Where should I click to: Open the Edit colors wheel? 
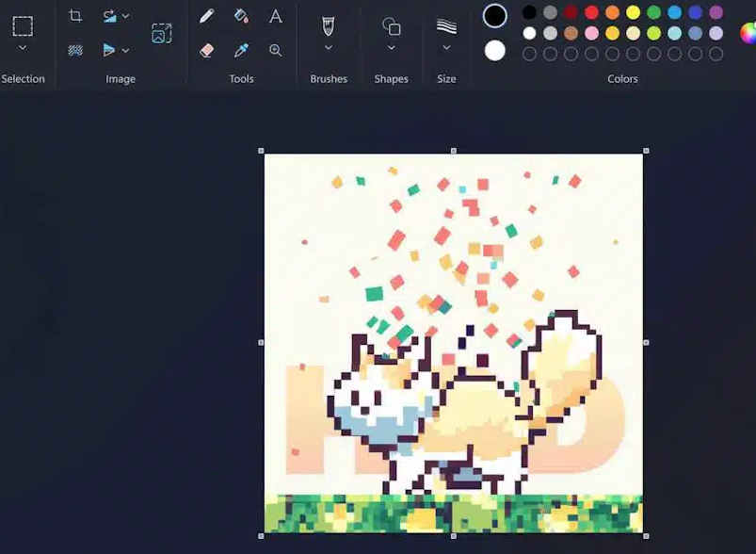click(748, 33)
